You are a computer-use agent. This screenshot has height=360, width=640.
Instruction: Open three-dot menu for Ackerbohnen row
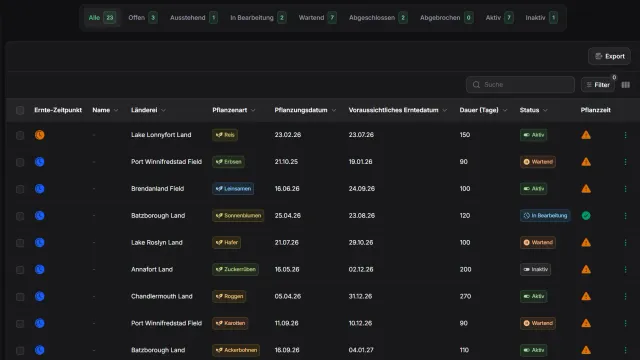click(625, 350)
